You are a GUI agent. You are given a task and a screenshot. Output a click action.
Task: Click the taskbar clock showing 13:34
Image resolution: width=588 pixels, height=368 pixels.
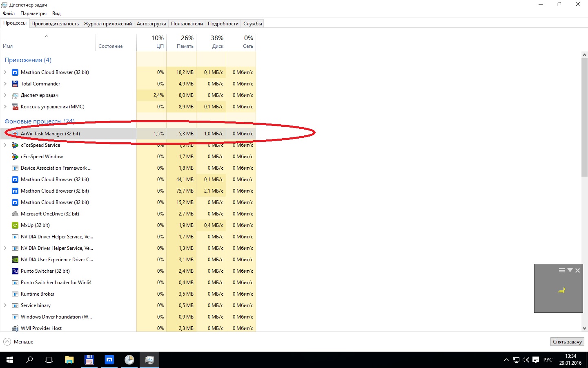pos(570,360)
